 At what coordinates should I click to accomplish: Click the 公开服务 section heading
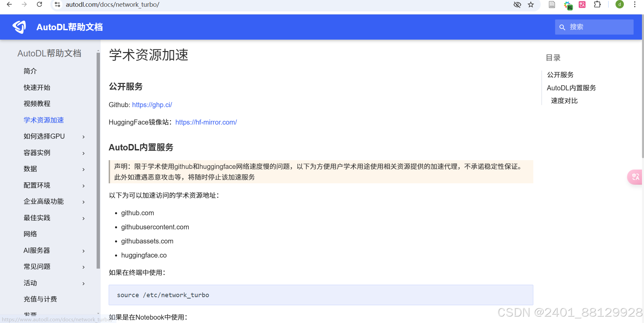click(x=126, y=87)
